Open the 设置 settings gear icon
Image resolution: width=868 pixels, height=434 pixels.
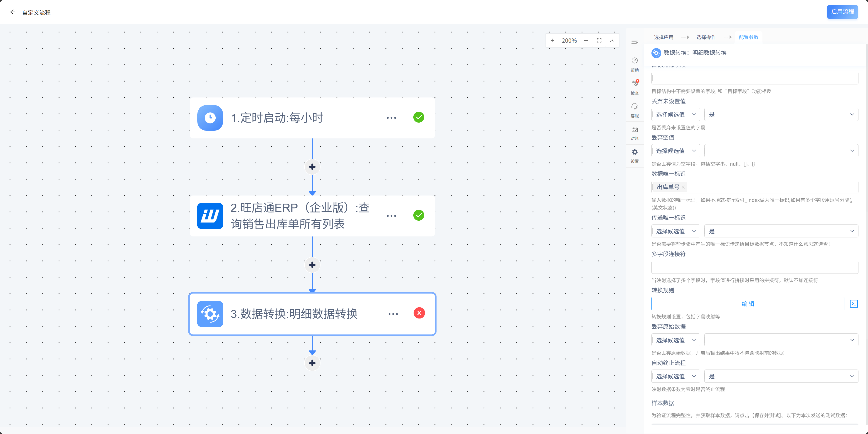tap(634, 152)
